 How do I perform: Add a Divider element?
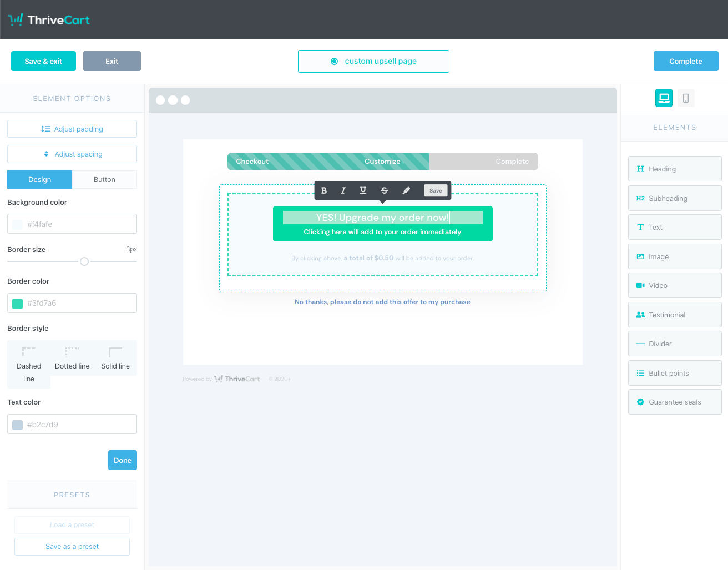click(x=675, y=344)
